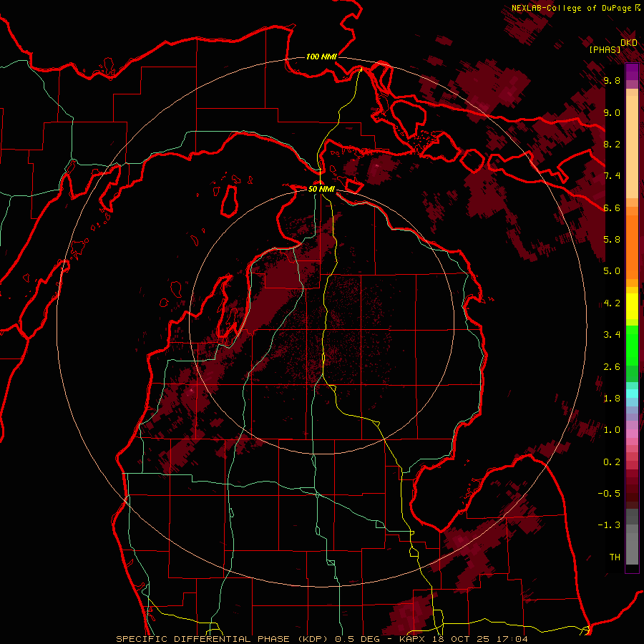
Task: Click the 5.8 legend value
Action: (612, 240)
